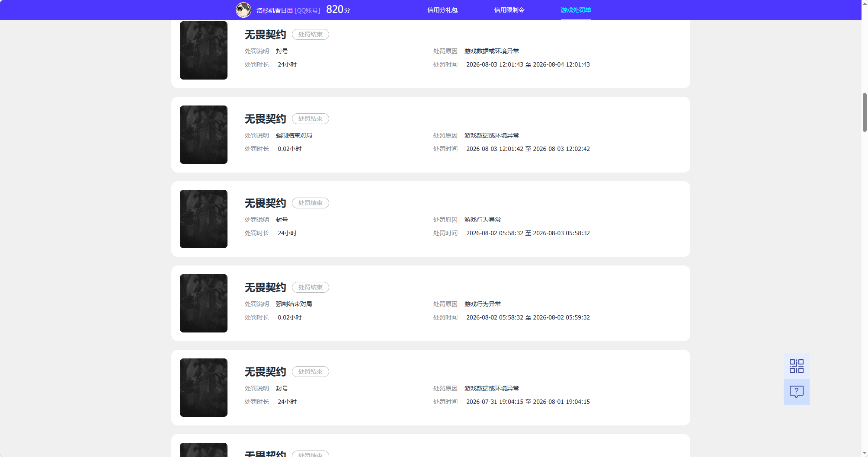The image size is (868, 457).
Task: Click the [QQ账号] account label
Action: (x=307, y=10)
